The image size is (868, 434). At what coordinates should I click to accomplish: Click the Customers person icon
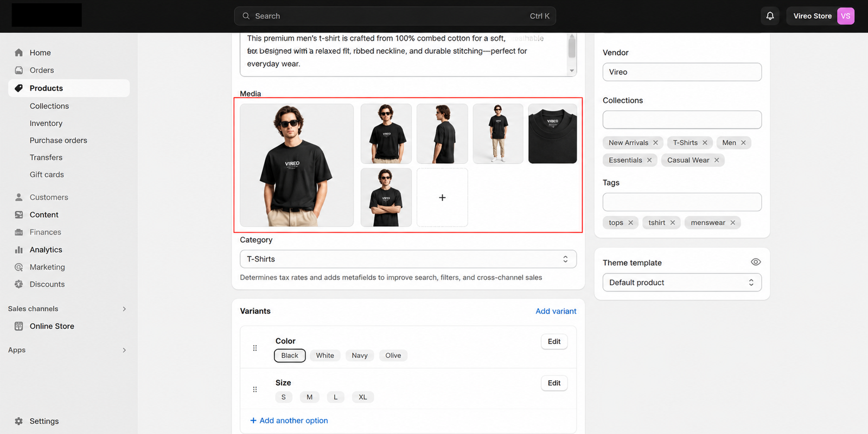pyautogui.click(x=19, y=197)
